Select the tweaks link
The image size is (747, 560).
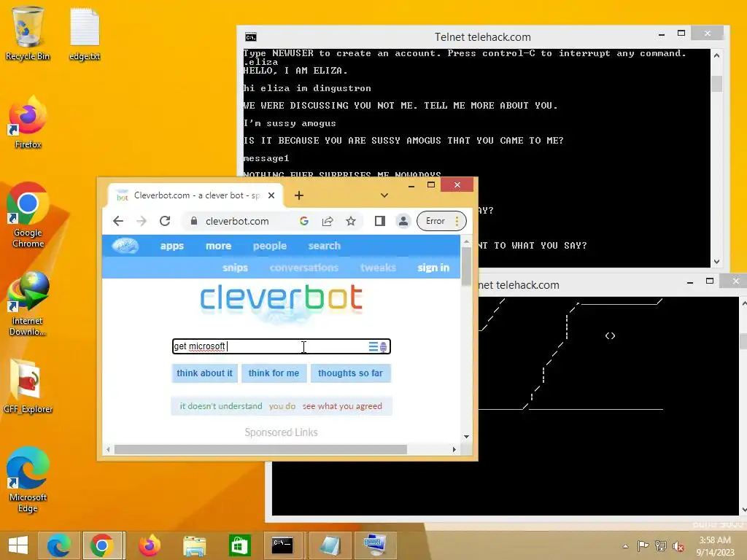click(379, 268)
